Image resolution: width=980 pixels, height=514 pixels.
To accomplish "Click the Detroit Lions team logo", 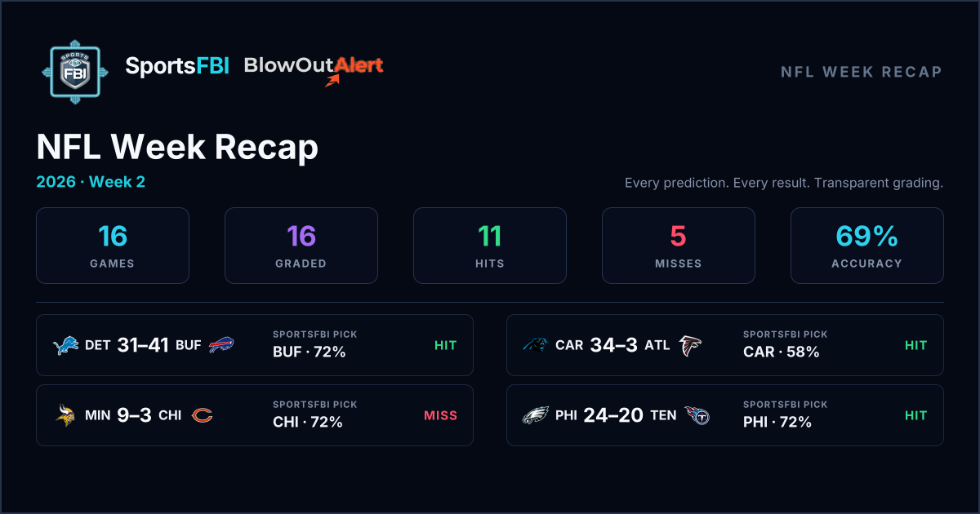I will pyautogui.click(x=65, y=345).
